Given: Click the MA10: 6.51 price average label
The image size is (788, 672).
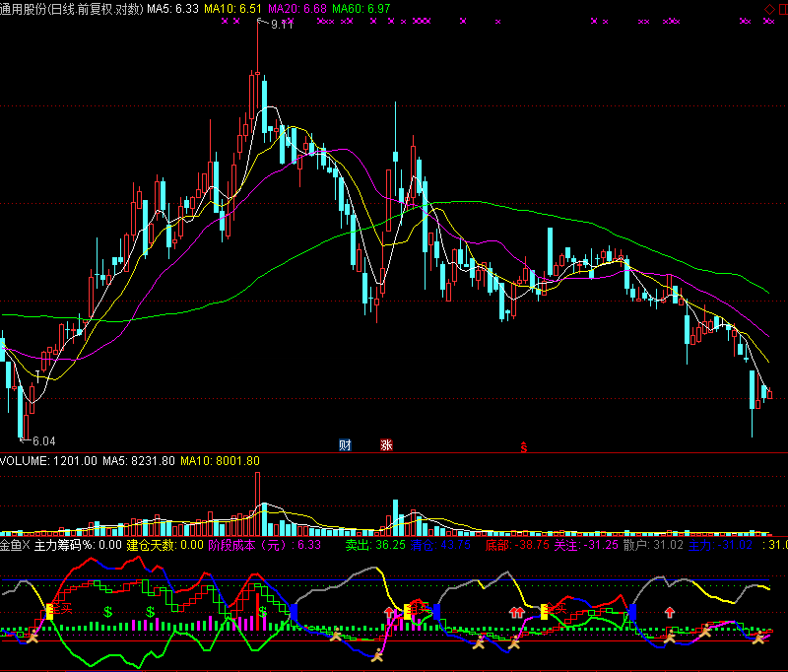Looking at the screenshot, I should click(232, 9).
